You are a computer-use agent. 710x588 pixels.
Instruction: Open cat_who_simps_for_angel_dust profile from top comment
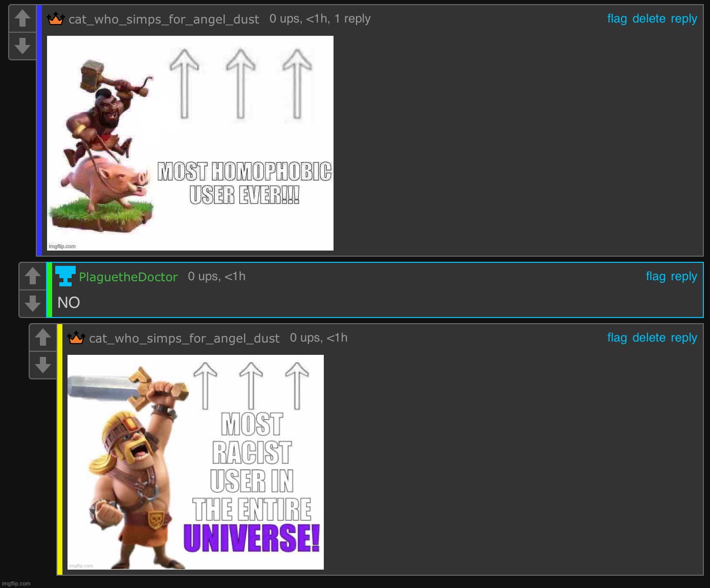[x=164, y=19]
